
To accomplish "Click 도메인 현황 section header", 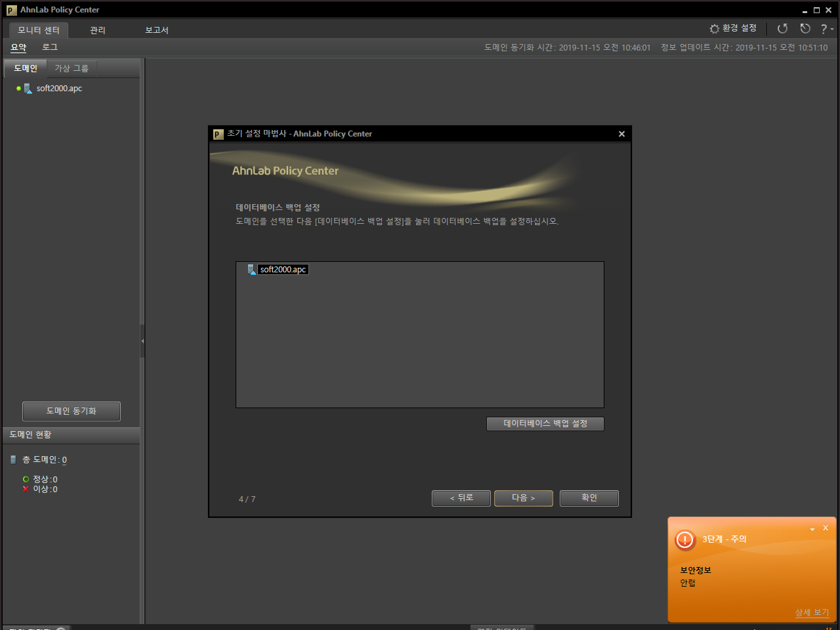I will 71,435.
